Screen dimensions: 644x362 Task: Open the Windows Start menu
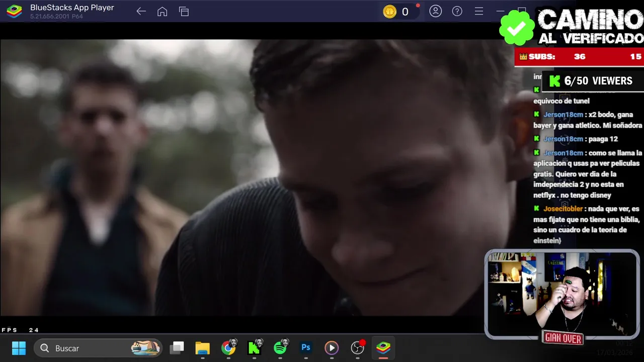(x=19, y=348)
